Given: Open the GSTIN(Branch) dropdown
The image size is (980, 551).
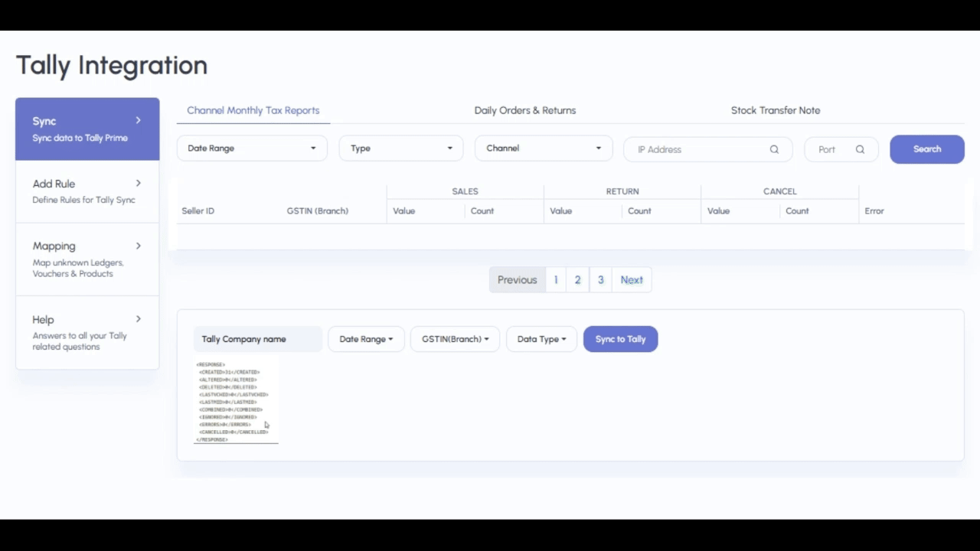Looking at the screenshot, I should click(x=455, y=339).
